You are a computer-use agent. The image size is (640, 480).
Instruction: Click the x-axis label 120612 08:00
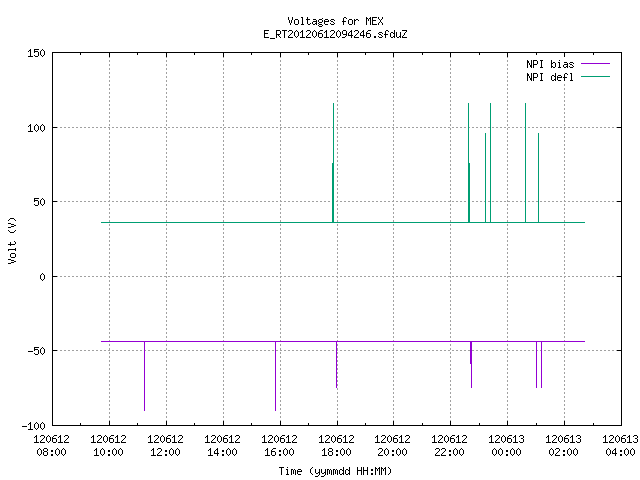(51, 446)
